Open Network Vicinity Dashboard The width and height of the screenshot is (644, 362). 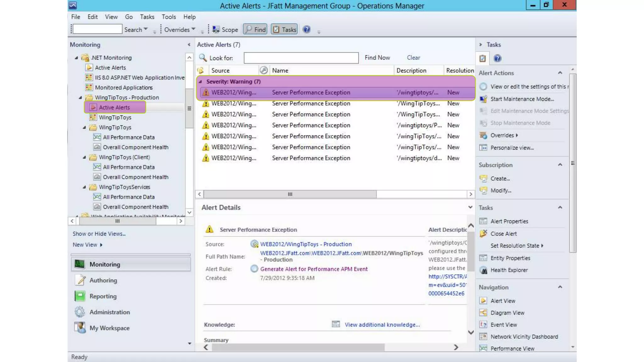524,337
